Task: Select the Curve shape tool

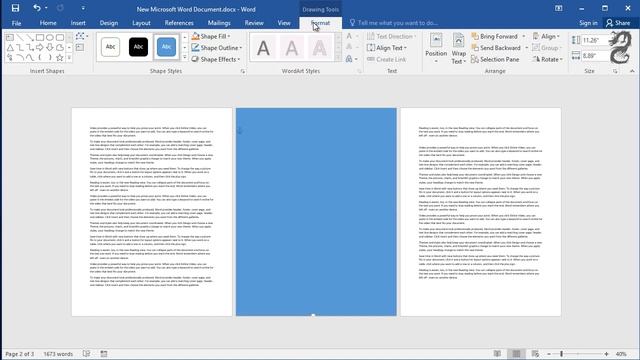Action: tap(30, 58)
